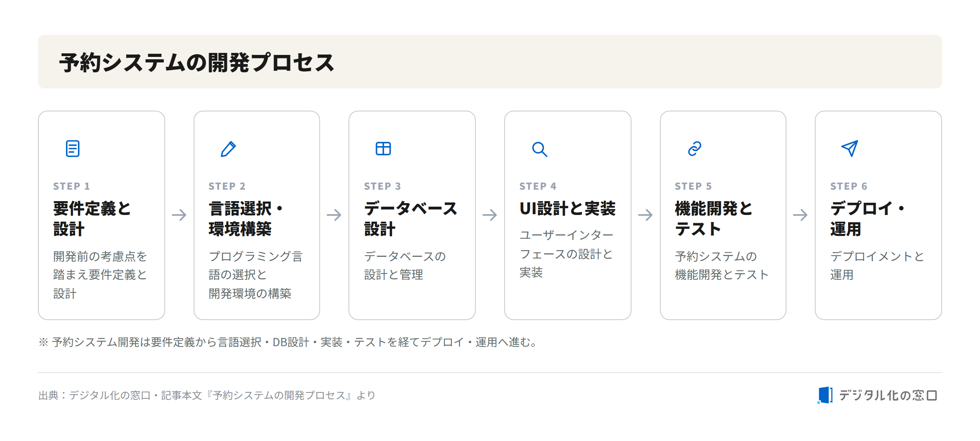Image resolution: width=980 pixels, height=441 pixels.
Task: Click the pencil icon in Step 2 card
Action: (x=228, y=149)
